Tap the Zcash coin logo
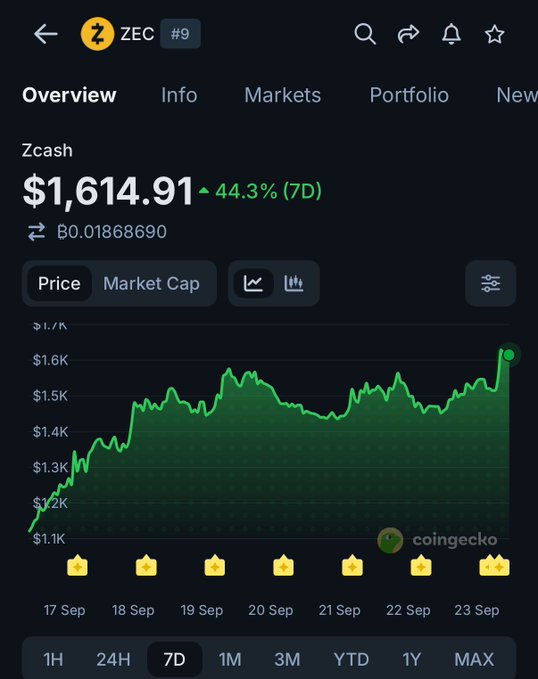The width and height of the screenshot is (538, 679). 97,34
